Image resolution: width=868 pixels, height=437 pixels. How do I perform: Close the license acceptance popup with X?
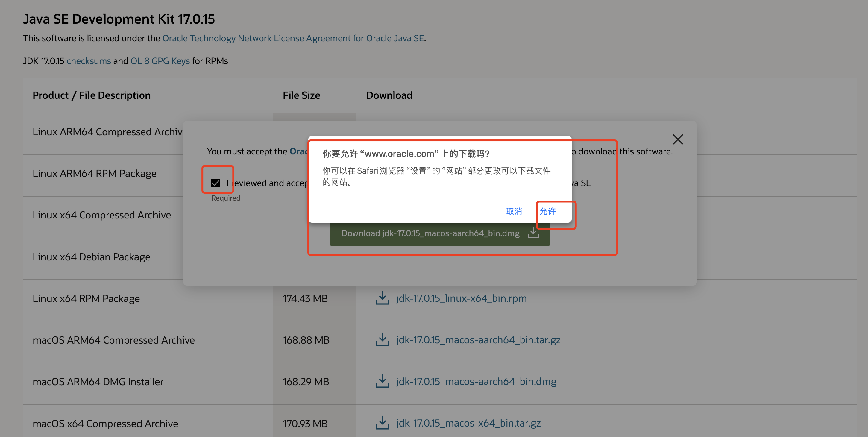678,139
